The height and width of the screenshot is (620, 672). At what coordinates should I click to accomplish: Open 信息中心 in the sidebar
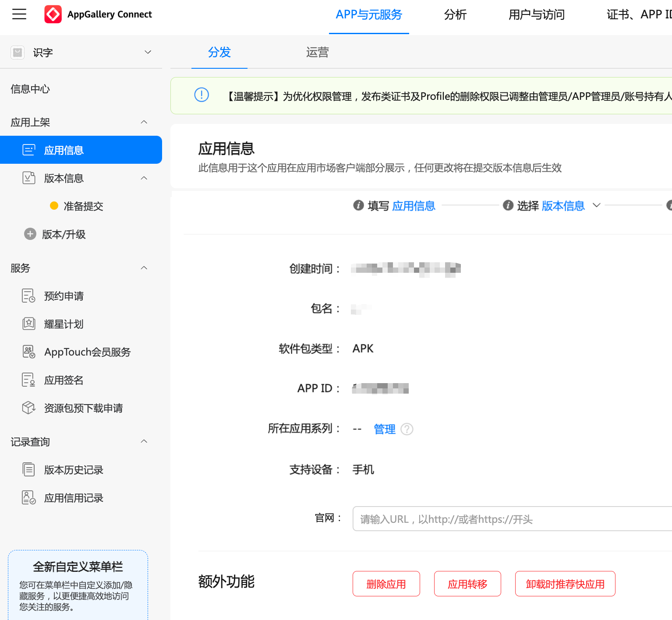30,89
